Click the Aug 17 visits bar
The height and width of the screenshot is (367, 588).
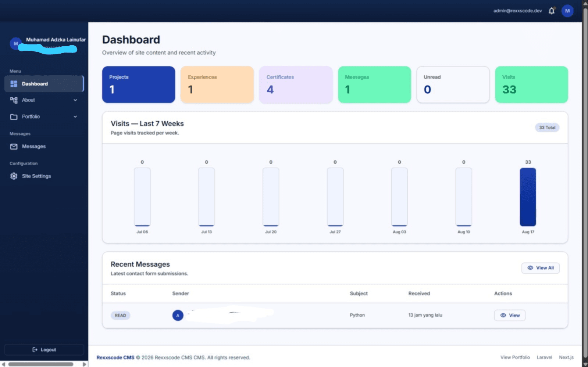tap(528, 197)
